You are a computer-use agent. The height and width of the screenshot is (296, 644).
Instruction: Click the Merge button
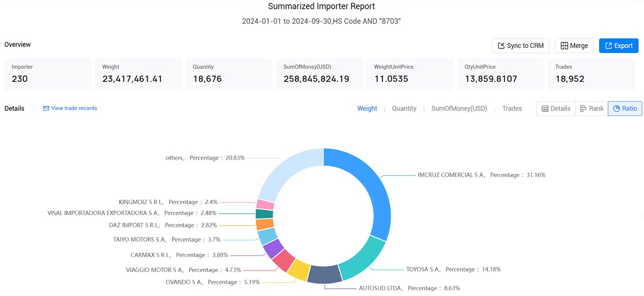(574, 46)
